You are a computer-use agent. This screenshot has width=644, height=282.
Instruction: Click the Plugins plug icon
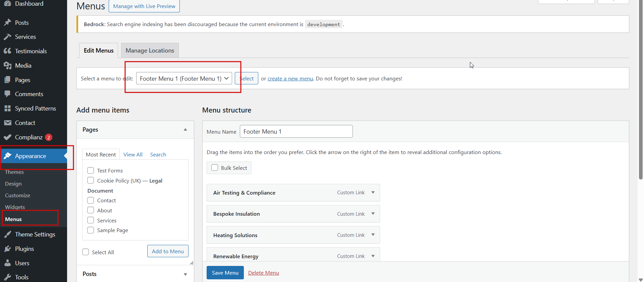click(7, 249)
